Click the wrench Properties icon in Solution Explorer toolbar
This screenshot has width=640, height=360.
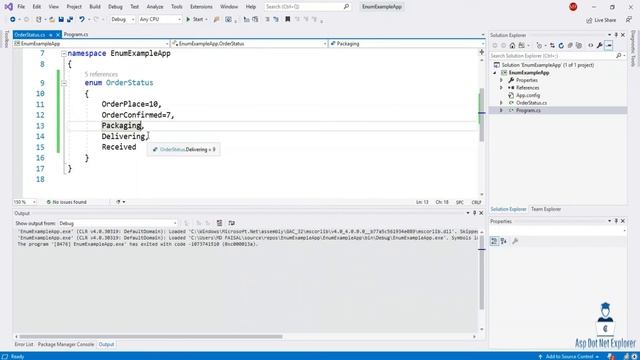coord(600,45)
